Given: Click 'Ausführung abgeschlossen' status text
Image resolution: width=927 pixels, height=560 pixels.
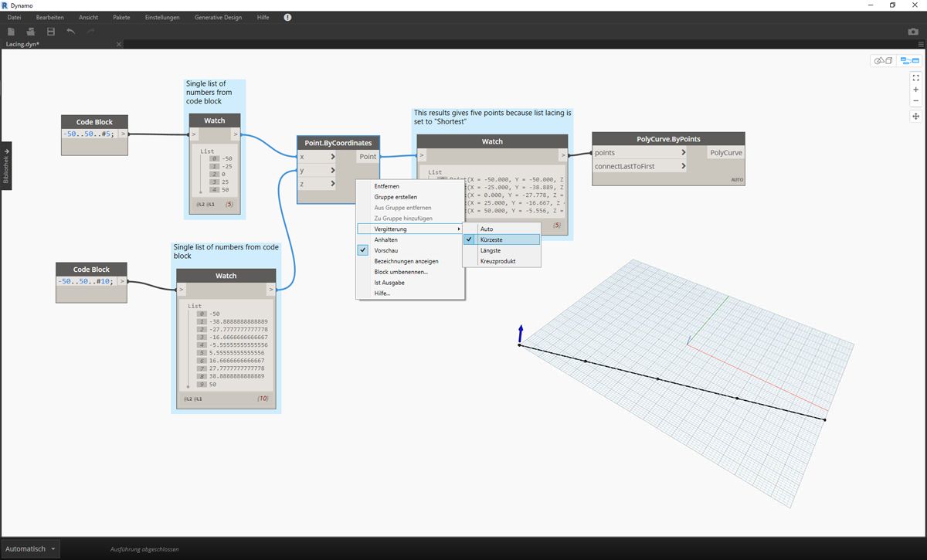Looking at the screenshot, I should (144, 549).
